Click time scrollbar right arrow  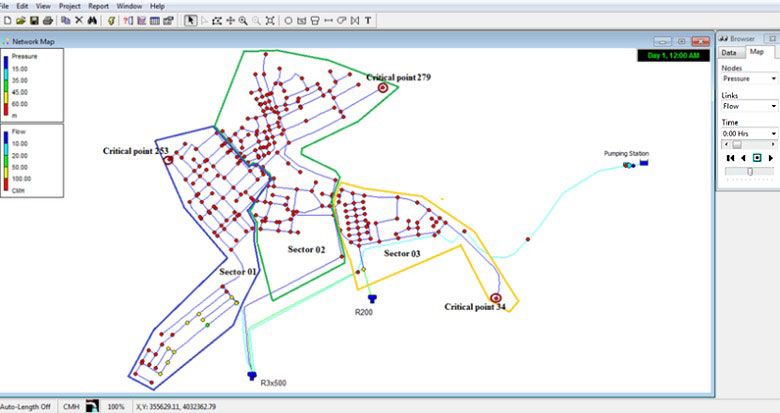tap(773, 144)
